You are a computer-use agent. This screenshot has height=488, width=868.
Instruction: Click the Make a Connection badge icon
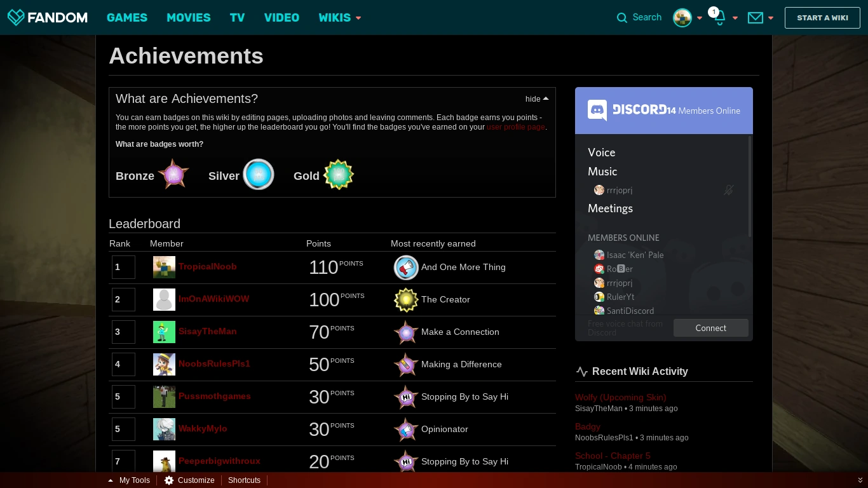tap(406, 332)
